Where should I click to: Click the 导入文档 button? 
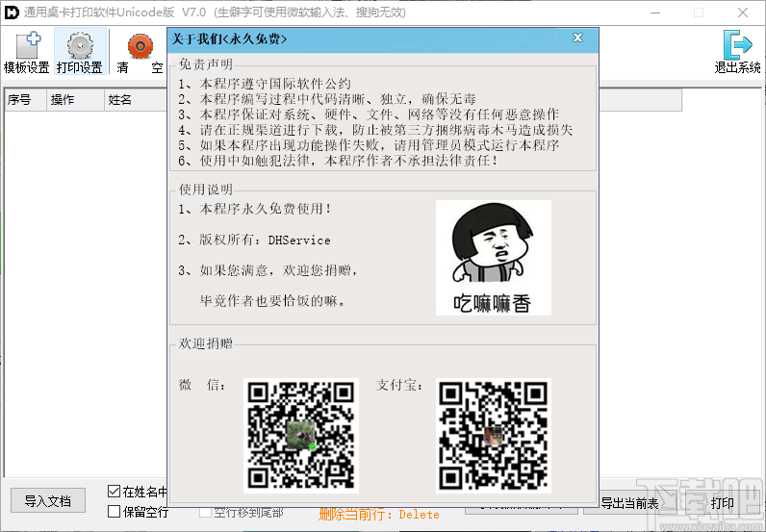[x=48, y=501]
